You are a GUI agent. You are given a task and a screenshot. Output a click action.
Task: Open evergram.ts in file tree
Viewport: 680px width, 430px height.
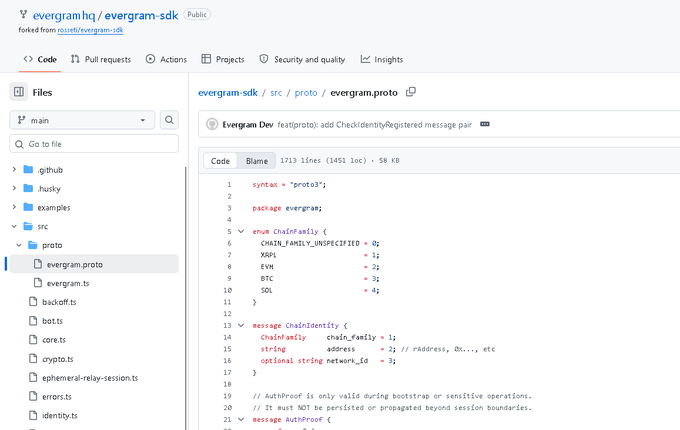pyautogui.click(x=68, y=283)
